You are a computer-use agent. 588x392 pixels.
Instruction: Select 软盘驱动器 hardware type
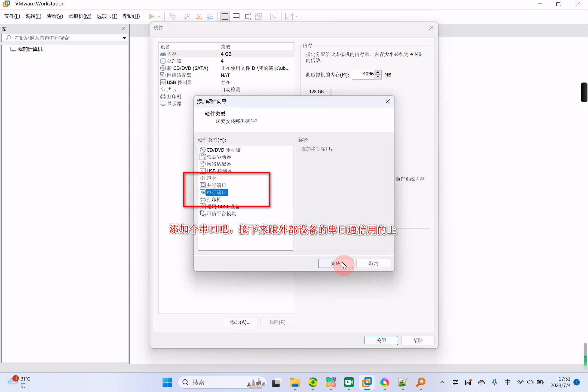(215, 157)
